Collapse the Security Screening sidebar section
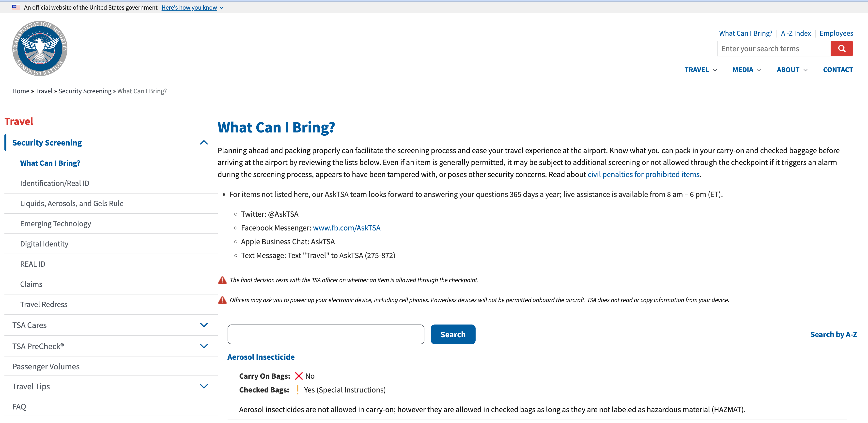868x423 pixels. (x=204, y=143)
